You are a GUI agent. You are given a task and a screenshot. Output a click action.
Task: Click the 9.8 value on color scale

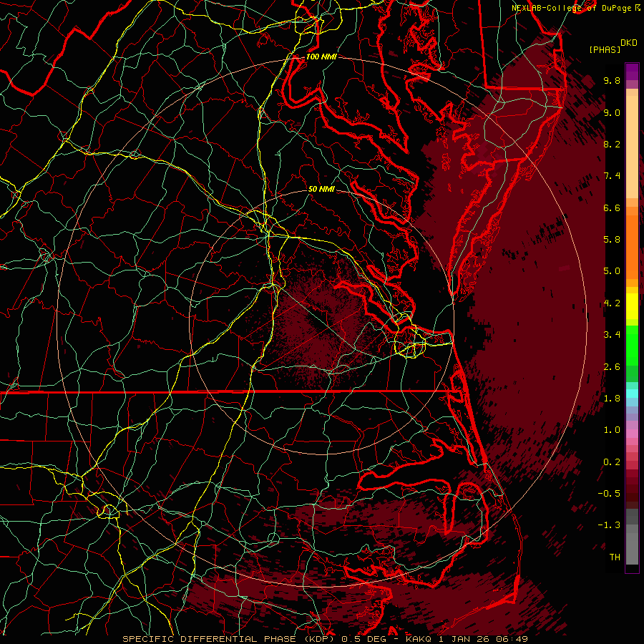tap(612, 80)
